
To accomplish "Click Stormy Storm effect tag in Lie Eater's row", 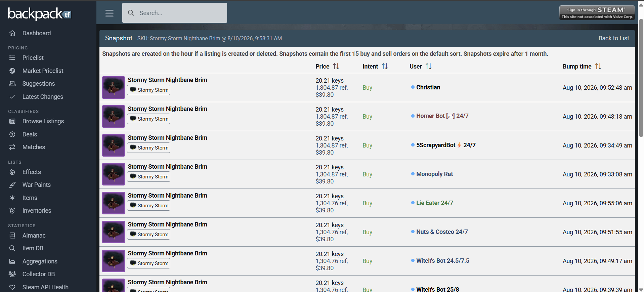I will point(149,206).
